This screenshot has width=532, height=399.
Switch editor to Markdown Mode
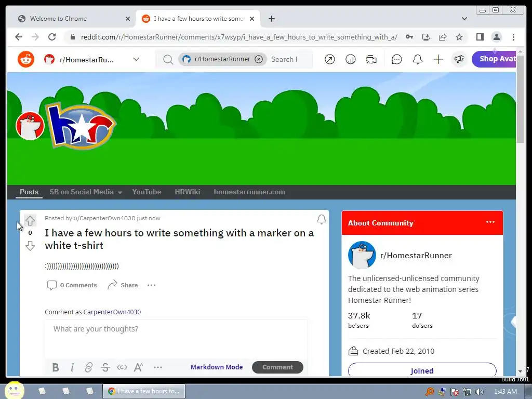click(217, 367)
